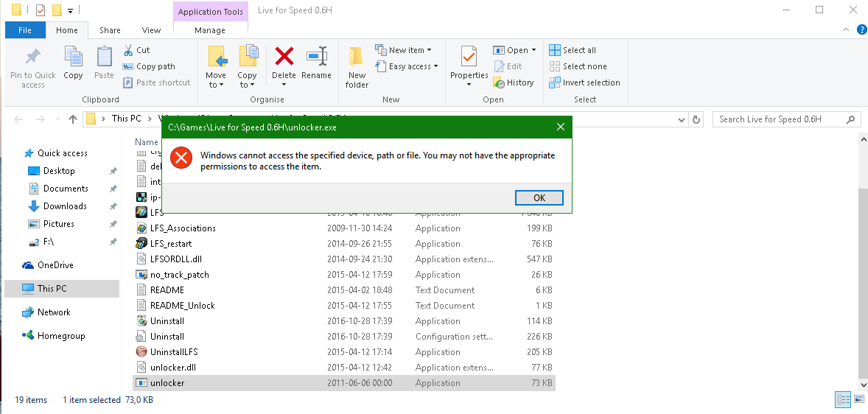This screenshot has width=868, height=414.
Task: Open the Easy access dropdown
Action: (x=406, y=66)
